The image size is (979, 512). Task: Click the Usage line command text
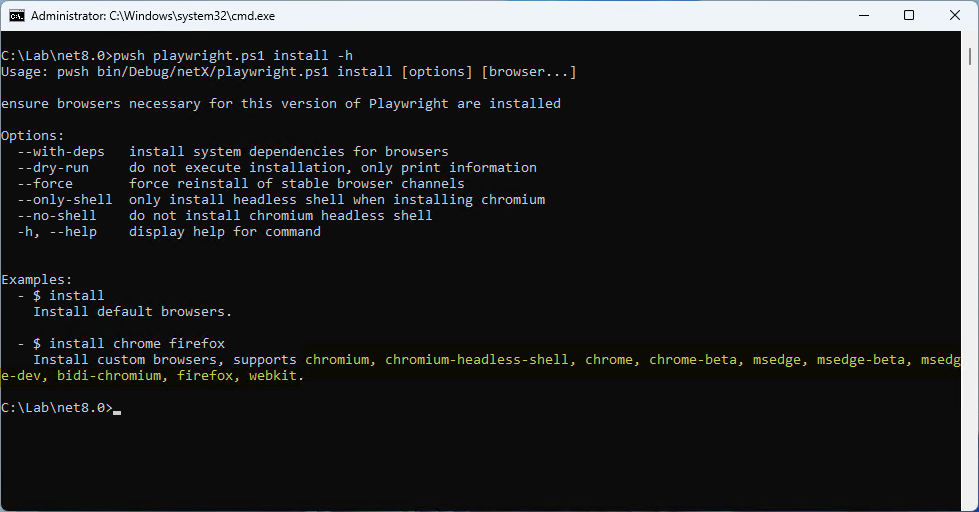(x=288, y=72)
